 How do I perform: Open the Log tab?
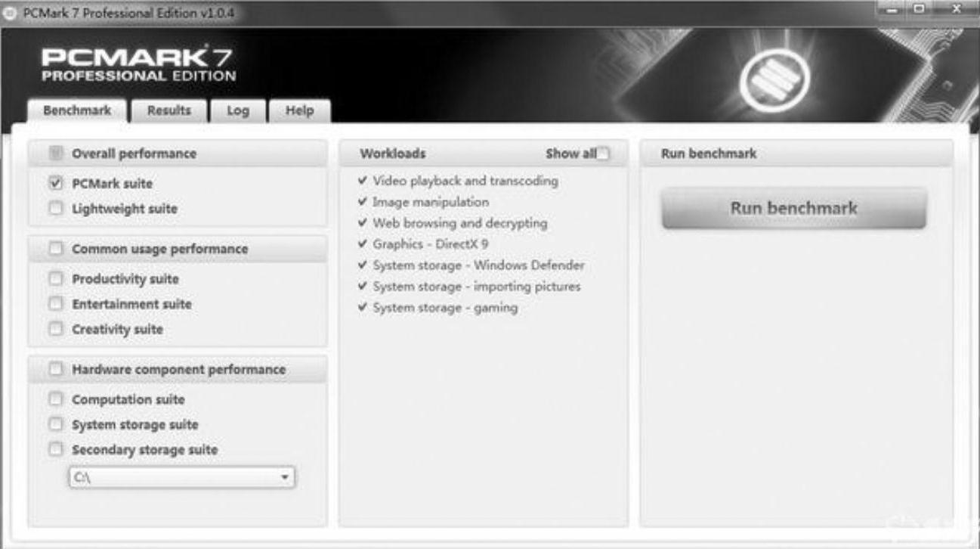click(x=238, y=110)
